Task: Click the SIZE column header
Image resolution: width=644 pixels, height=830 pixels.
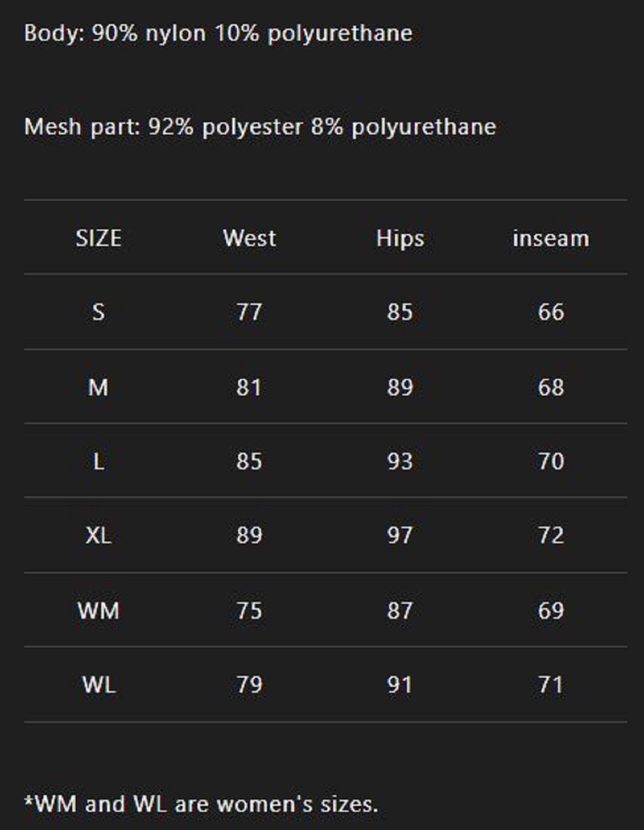Action: point(98,238)
